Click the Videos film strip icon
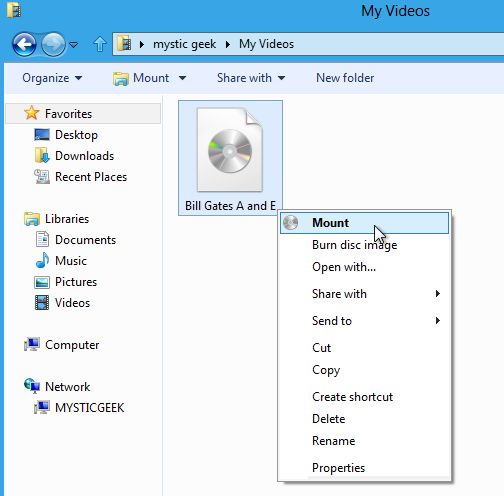The height and width of the screenshot is (496, 504). pyautogui.click(x=42, y=303)
